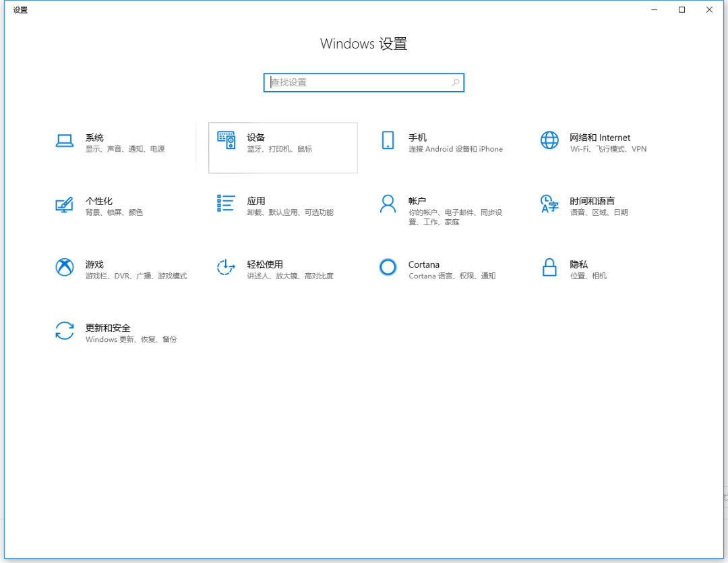This screenshot has width=728, height=563.
Task: Click text 背景、锁屏、颜色
Action: tap(114, 212)
